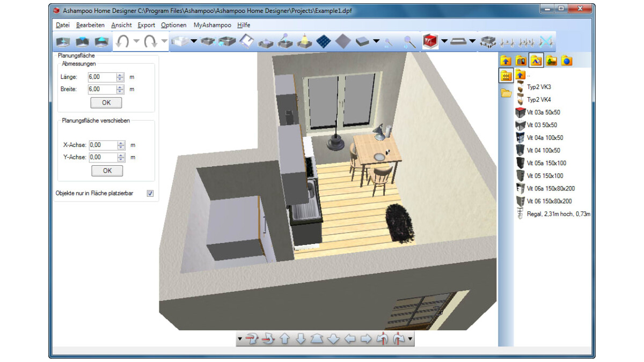Click the open folder icon in the catalog sidebar
Screen dimensions: 644x362
506,93
